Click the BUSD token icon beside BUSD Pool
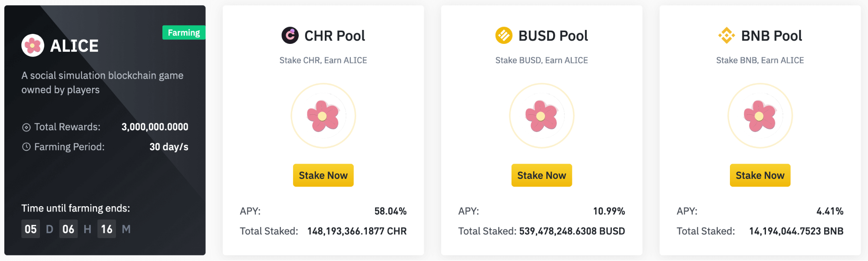 504,36
